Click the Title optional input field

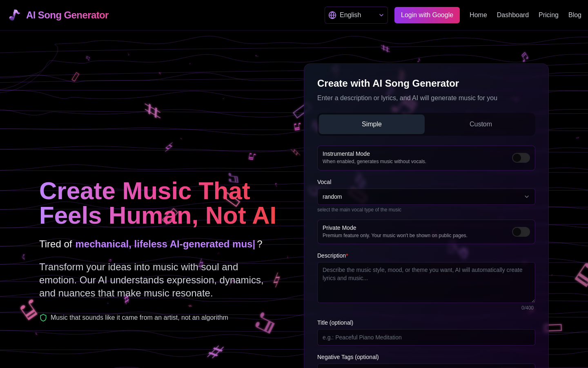(x=426, y=337)
